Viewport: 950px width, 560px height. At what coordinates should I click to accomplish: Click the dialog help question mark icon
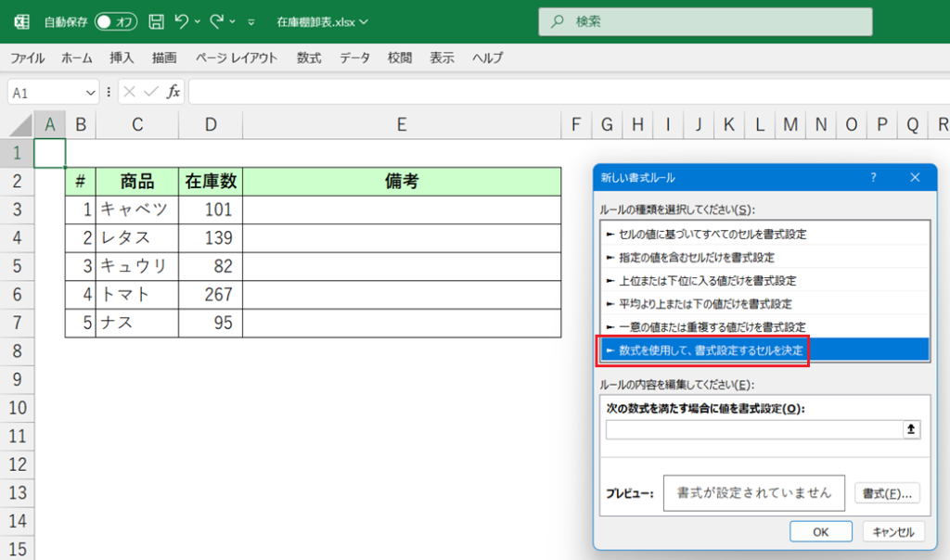(x=873, y=177)
